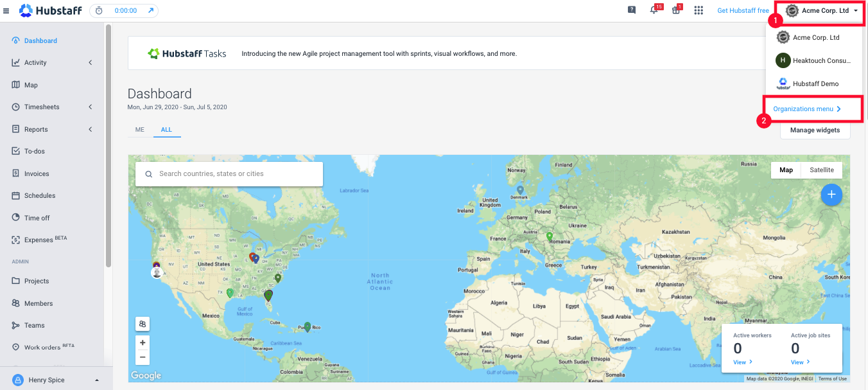Expand the Timesheets submenu chevron
The image size is (868, 390).
[91, 107]
